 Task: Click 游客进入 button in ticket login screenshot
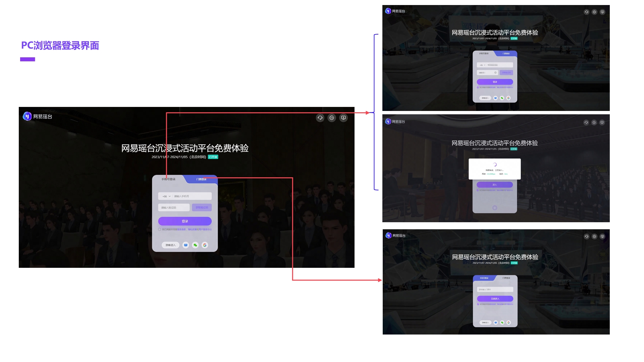[x=485, y=322]
